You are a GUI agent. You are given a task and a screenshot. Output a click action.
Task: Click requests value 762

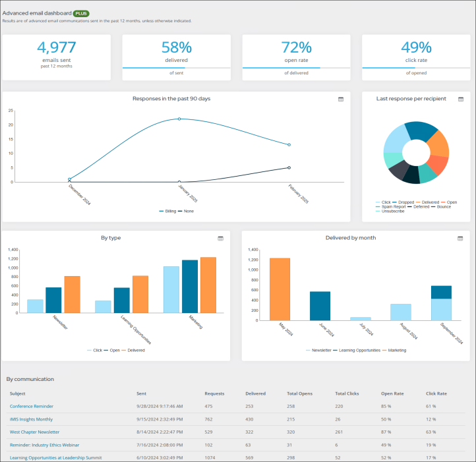point(208,419)
